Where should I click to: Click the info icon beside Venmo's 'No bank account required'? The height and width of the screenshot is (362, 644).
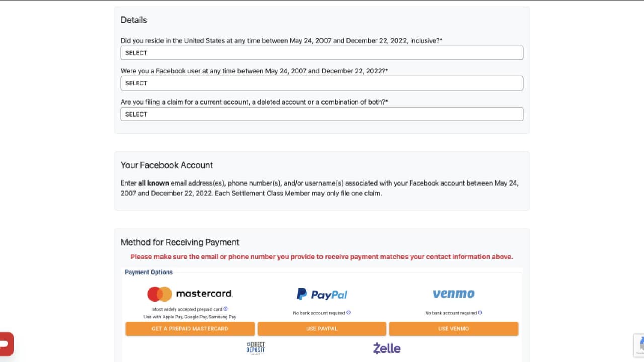click(480, 312)
